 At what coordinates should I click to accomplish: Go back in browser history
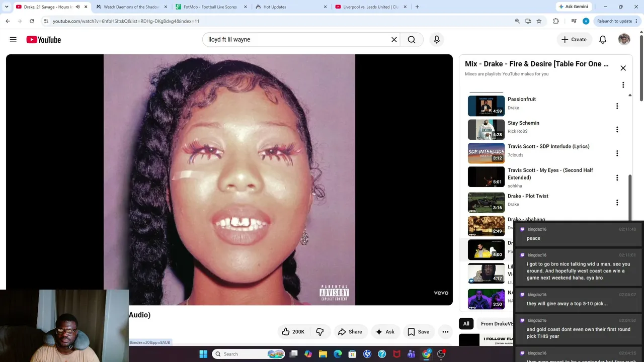click(x=8, y=21)
